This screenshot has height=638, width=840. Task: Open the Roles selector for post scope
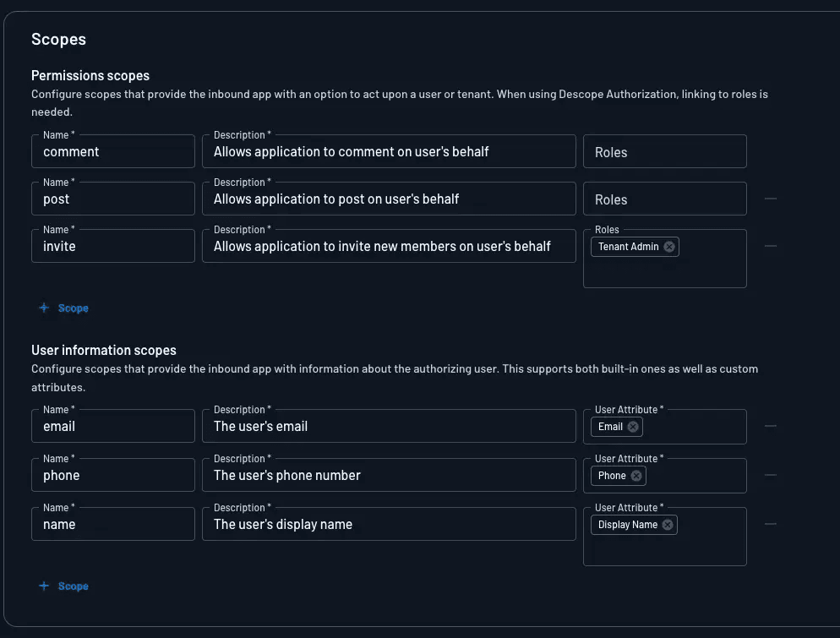[x=665, y=199]
